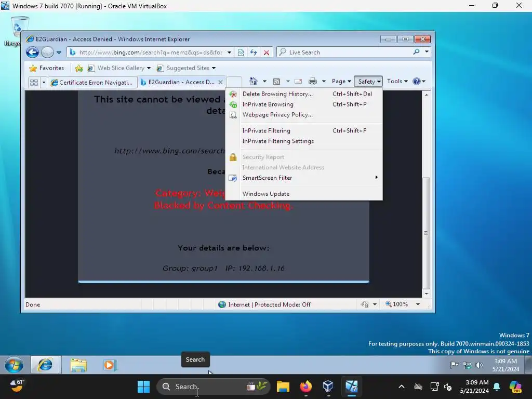Click the Live Search magnifier button

pyautogui.click(x=416, y=52)
